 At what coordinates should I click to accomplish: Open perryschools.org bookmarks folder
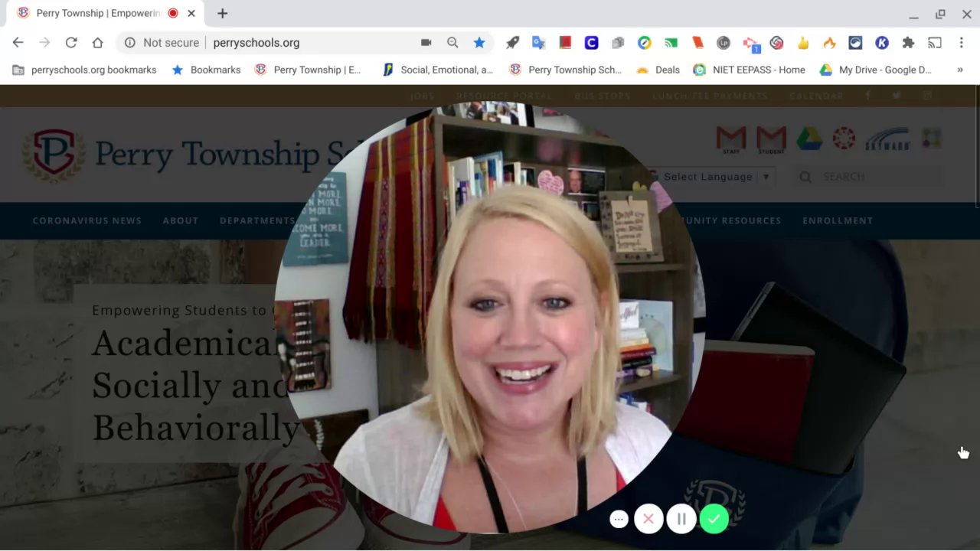click(x=84, y=70)
